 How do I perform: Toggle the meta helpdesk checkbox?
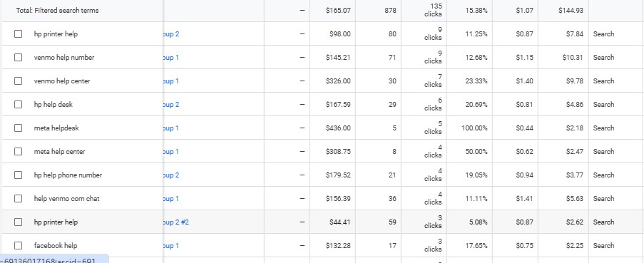pyautogui.click(x=18, y=128)
